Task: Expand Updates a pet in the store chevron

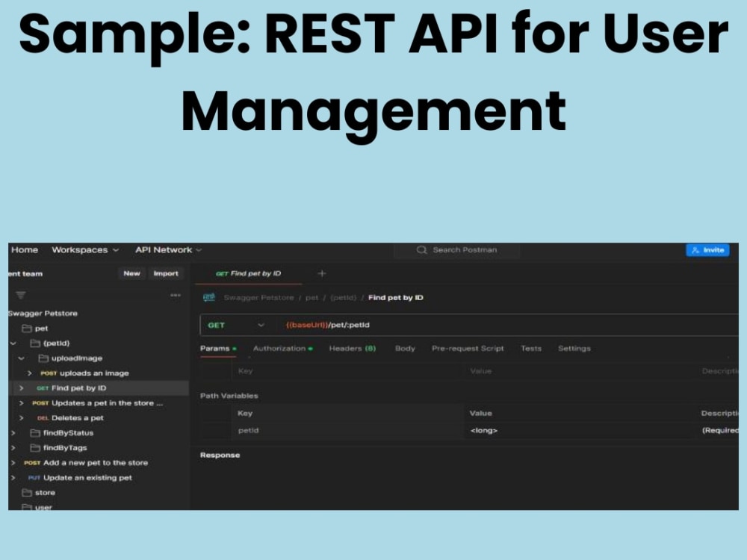Action: (x=21, y=403)
